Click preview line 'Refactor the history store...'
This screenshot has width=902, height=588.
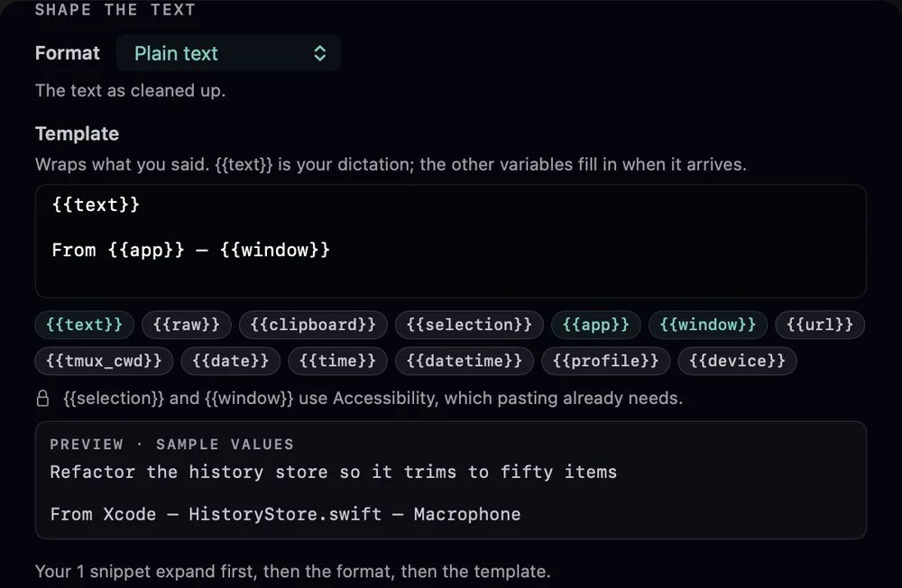(334, 473)
